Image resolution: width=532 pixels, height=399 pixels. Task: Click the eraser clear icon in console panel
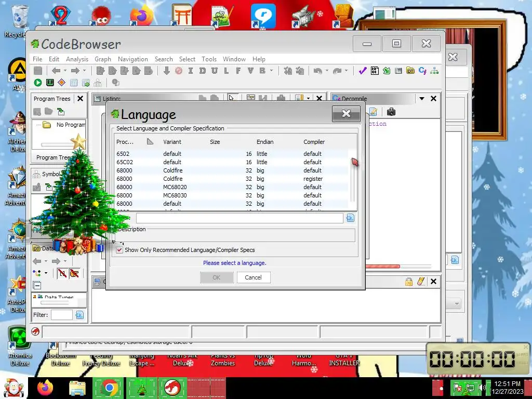[421, 281]
